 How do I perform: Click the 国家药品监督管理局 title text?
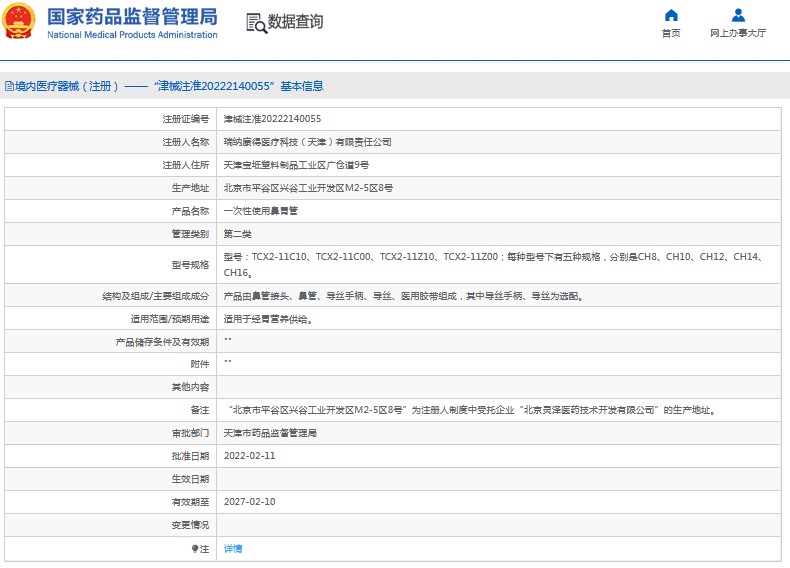click(133, 17)
